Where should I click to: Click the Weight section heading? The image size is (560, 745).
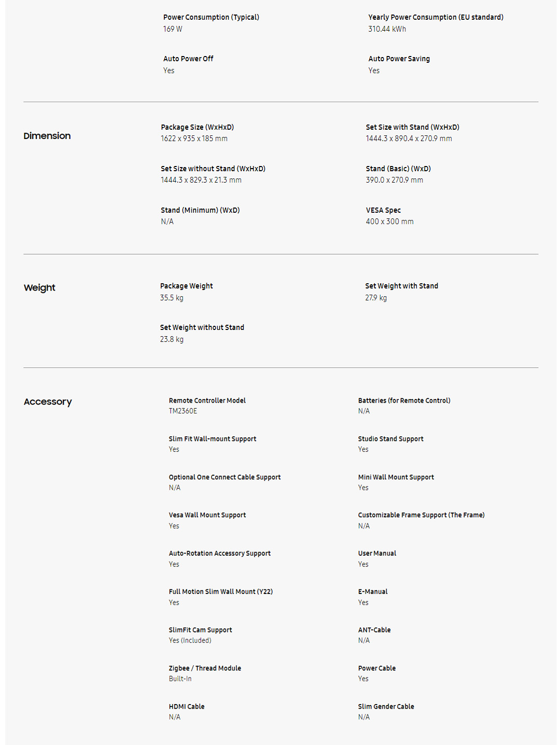point(39,288)
